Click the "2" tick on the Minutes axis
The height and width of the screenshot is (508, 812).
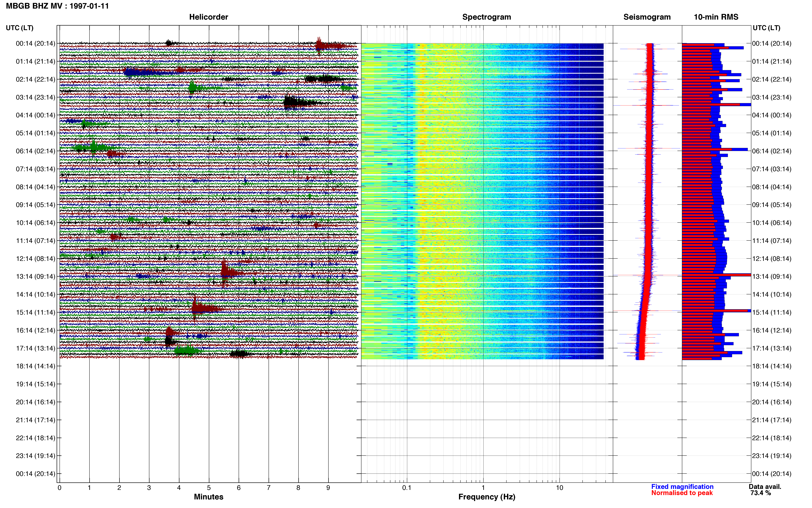point(119,488)
